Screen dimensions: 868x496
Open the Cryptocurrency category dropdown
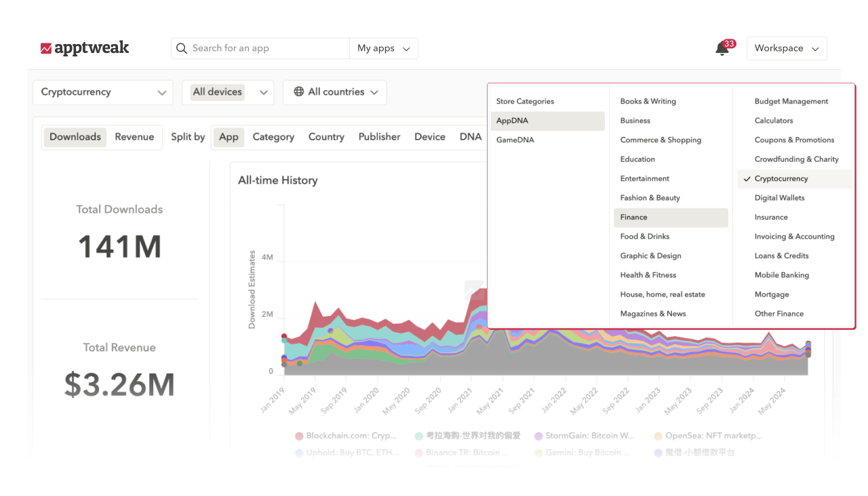click(x=103, y=92)
